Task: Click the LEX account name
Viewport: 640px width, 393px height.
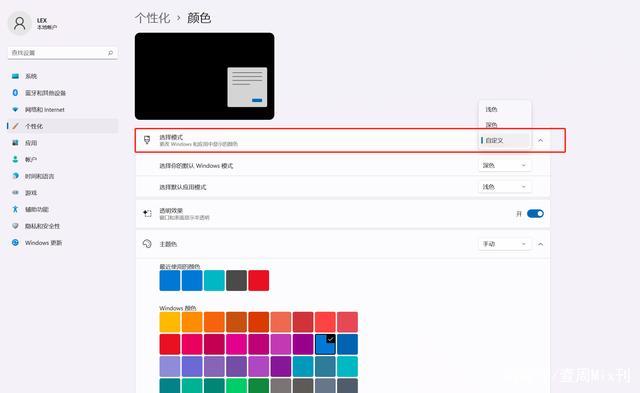Action: [42, 20]
